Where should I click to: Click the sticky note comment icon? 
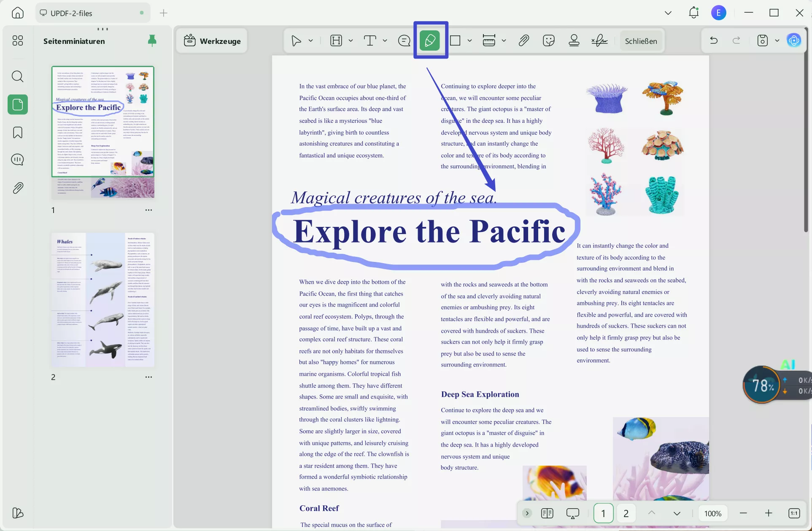(404, 41)
